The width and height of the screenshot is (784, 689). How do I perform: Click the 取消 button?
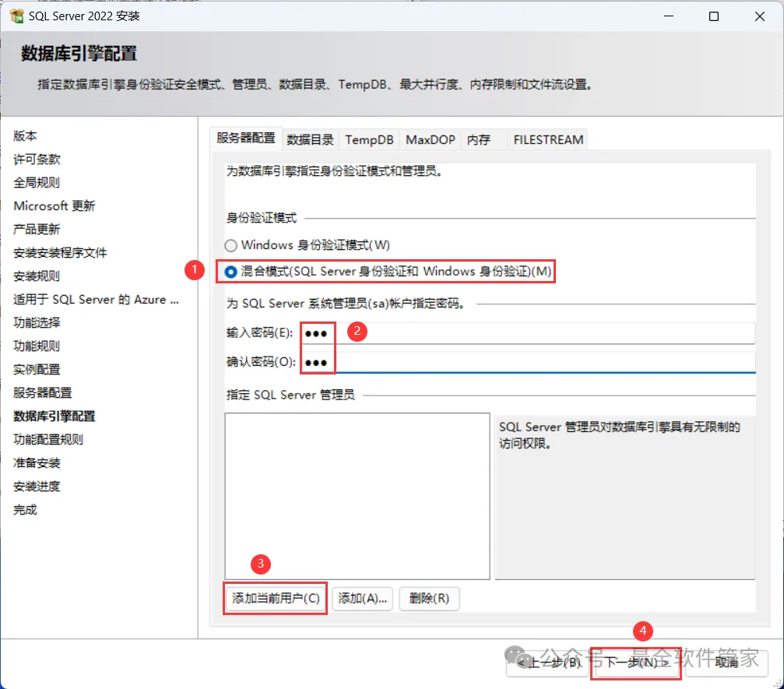[726, 663]
